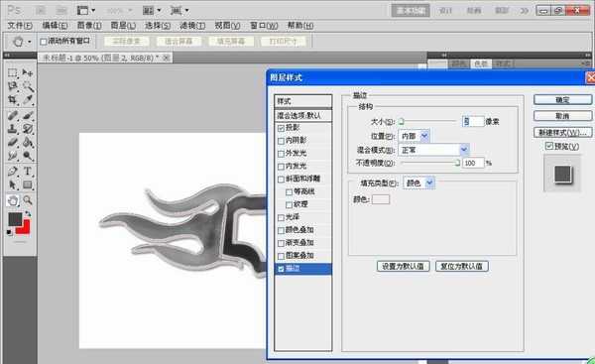Click the 不透明度 slider handle
The width and height of the screenshot is (595, 364).
point(457,163)
